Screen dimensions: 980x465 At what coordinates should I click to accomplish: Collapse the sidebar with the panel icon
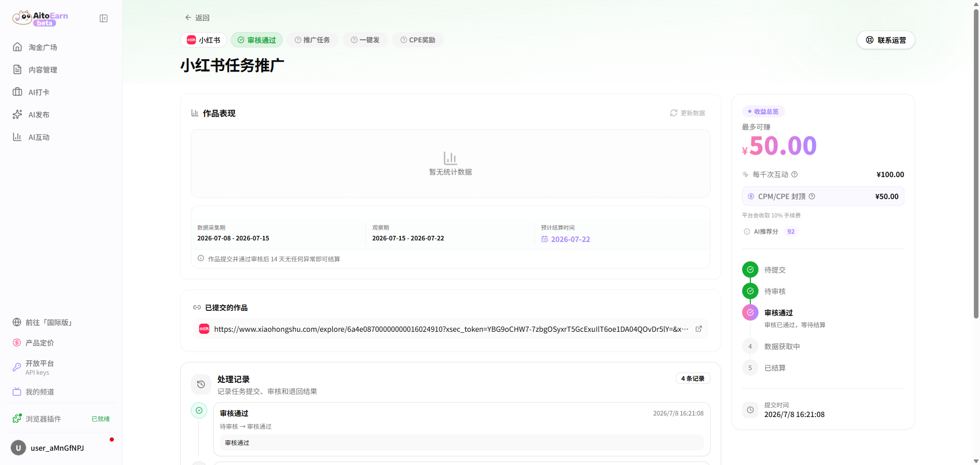(104, 18)
